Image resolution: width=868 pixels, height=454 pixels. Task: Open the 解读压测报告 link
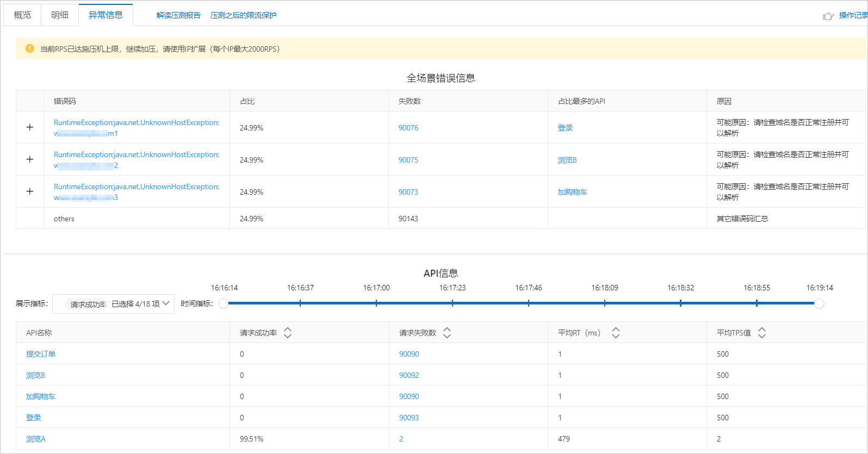coord(178,15)
